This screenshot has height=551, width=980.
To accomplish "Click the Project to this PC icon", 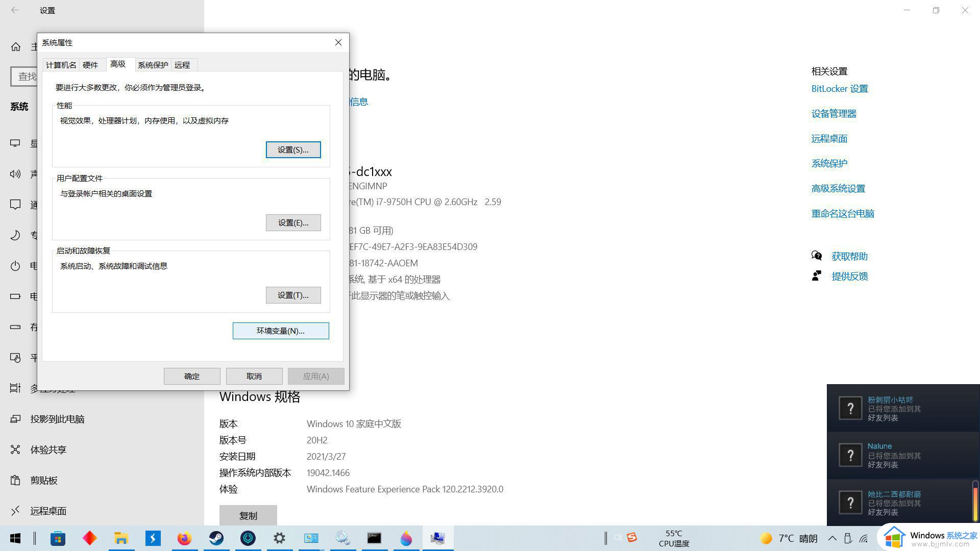I will pos(15,419).
